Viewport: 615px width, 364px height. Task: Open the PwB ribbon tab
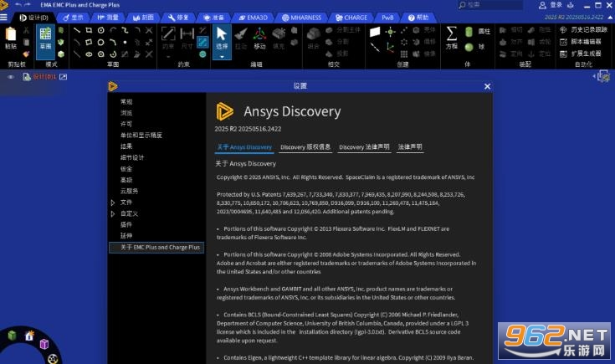[x=387, y=18]
